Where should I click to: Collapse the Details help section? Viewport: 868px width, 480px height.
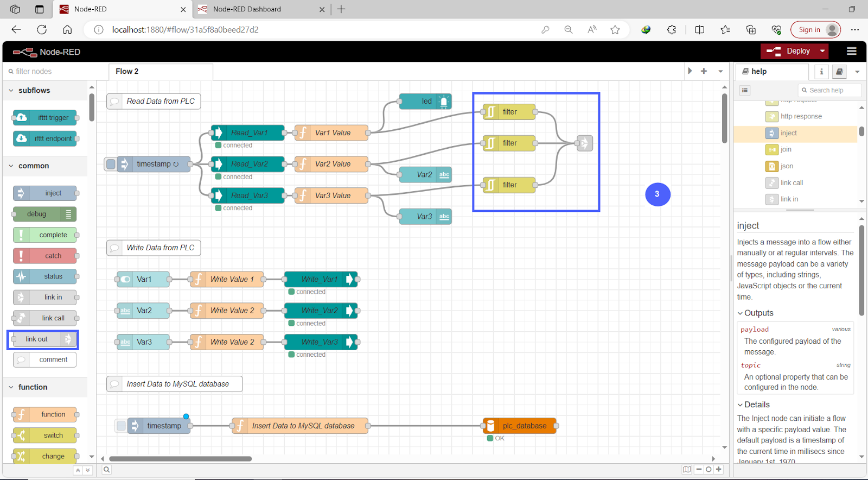point(754,405)
